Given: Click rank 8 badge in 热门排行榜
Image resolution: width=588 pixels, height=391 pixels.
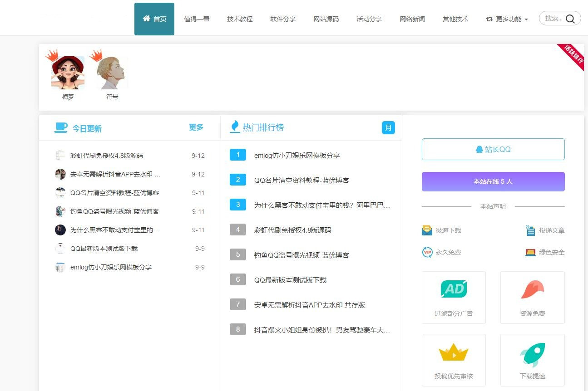Looking at the screenshot, I should (x=238, y=329).
